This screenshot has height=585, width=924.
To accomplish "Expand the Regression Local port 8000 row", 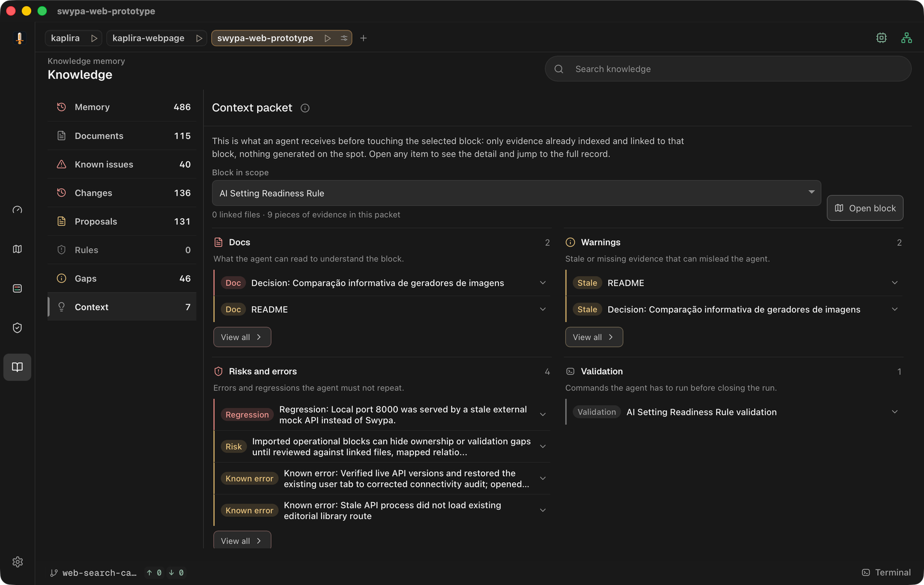I will tap(381, 415).
